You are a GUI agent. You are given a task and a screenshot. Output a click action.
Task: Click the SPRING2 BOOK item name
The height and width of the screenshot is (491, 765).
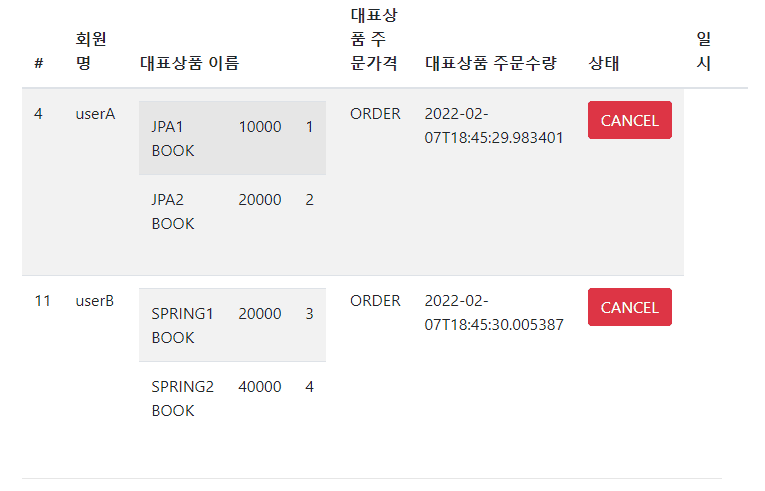click(182, 398)
